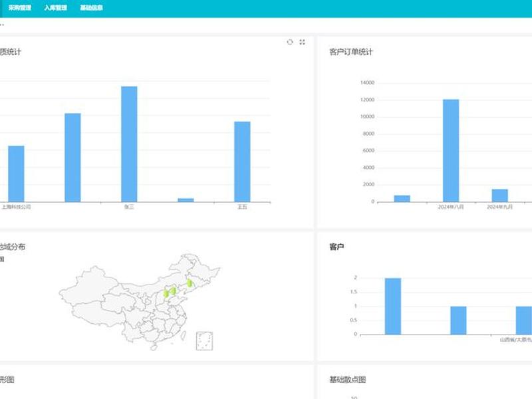Click the 1.5 y-axis value
This screenshot has width=532, height=399.
coord(354,292)
